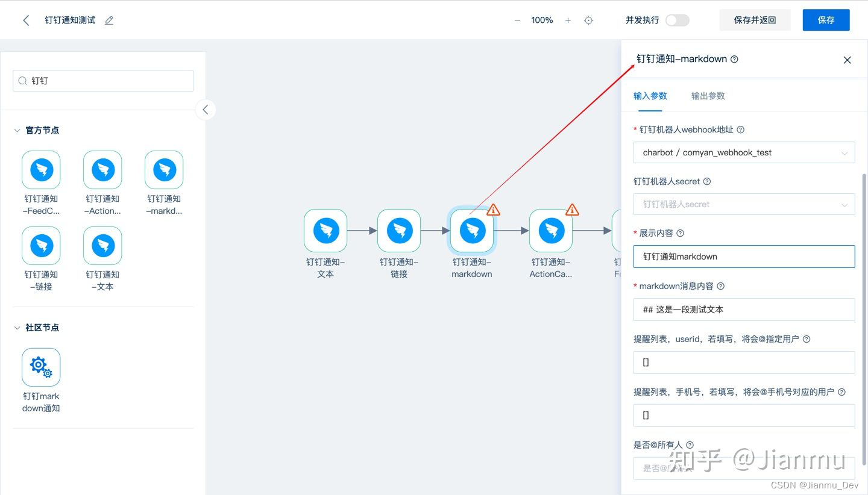This screenshot has height=495, width=868.
Task: Click the 保存并返回 button
Action: pyautogui.click(x=755, y=20)
